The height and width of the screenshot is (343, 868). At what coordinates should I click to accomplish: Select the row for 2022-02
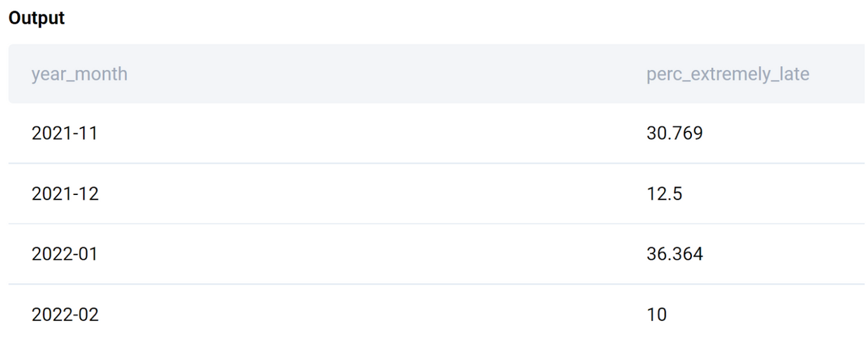pyautogui.click(x=438, y=314)
